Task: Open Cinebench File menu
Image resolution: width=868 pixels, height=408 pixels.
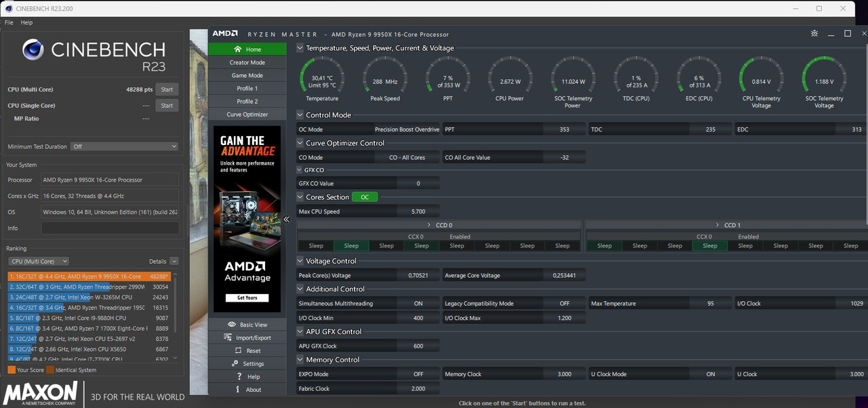Action: pyautogui.click(x=9, y=22)
